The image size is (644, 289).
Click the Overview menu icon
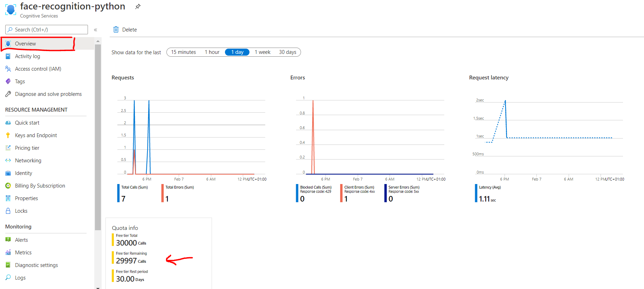[x=8, y=44]
